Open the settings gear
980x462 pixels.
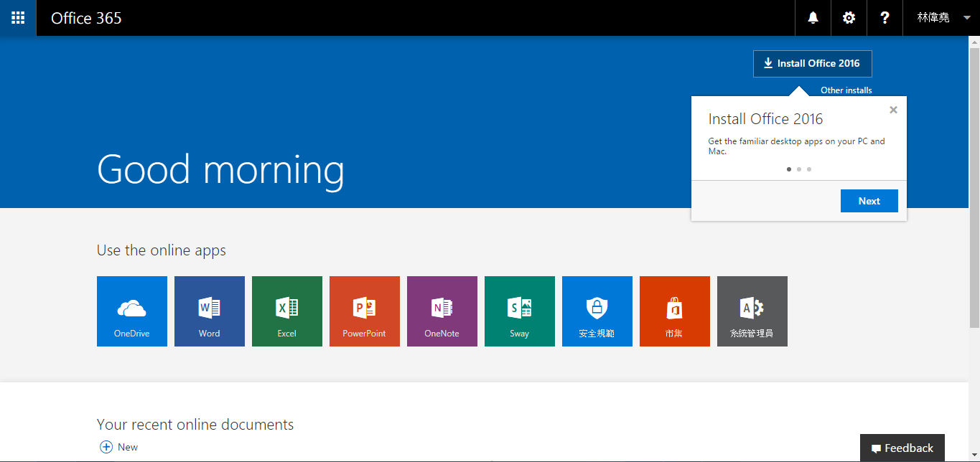tap(849, 18)
